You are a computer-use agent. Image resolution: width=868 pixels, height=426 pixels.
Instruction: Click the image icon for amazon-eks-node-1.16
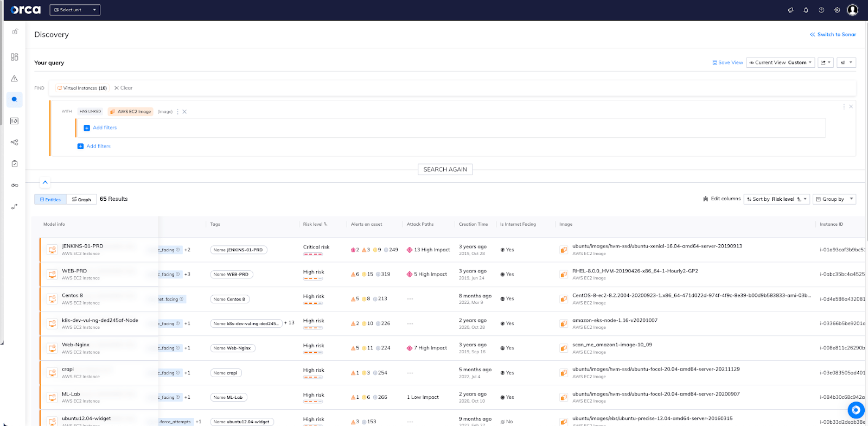pyautogui.click(x=564, y=323)
